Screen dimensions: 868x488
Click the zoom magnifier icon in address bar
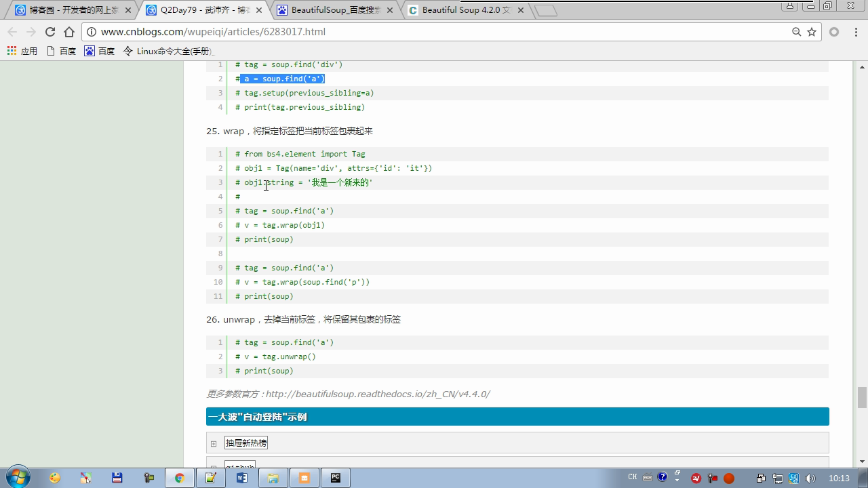[797, 32]
